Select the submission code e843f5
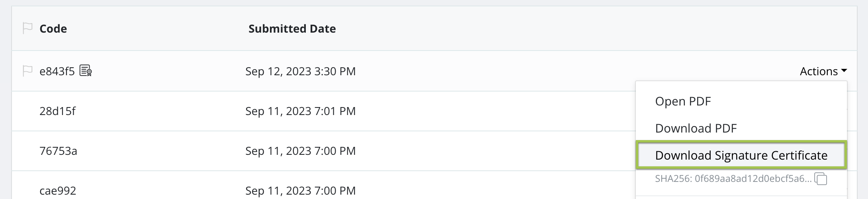The image size is (868, 199). point(57,71)
